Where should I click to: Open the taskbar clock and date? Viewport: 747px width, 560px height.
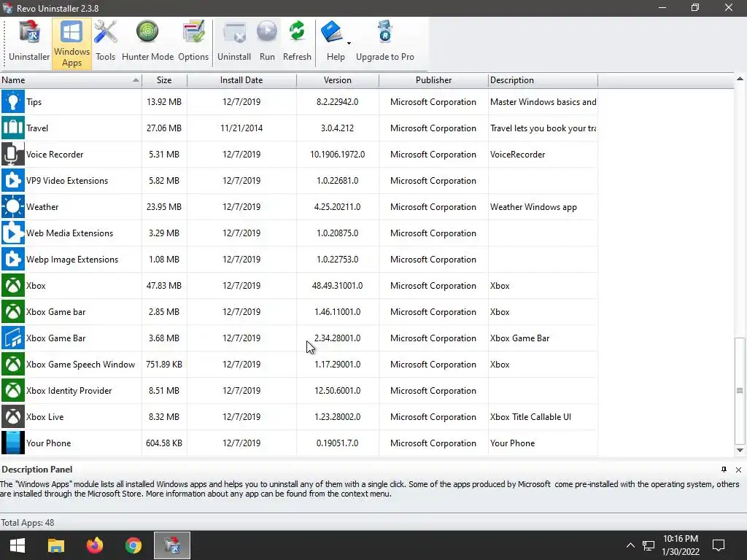pyautogui.click(x=681, y=545)
